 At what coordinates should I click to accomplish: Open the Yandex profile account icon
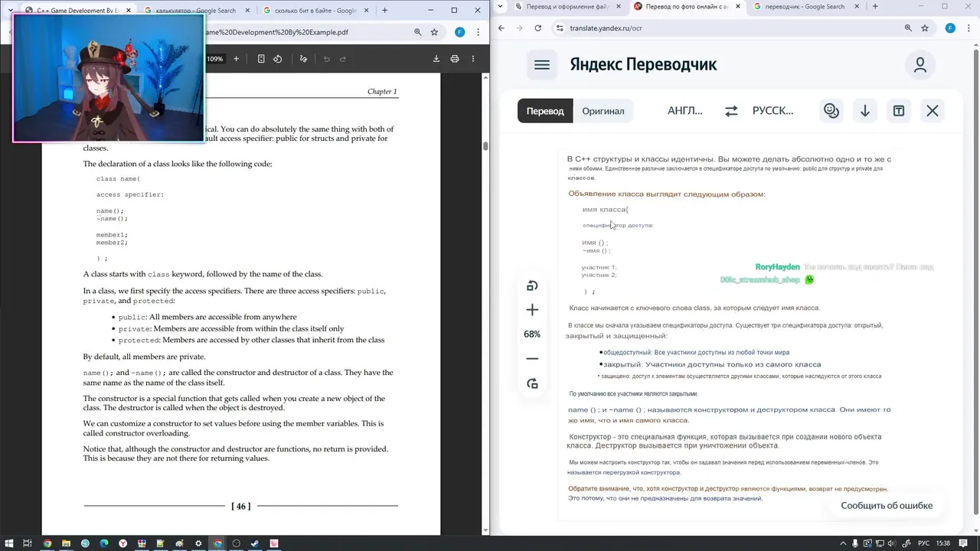[920, 65]
